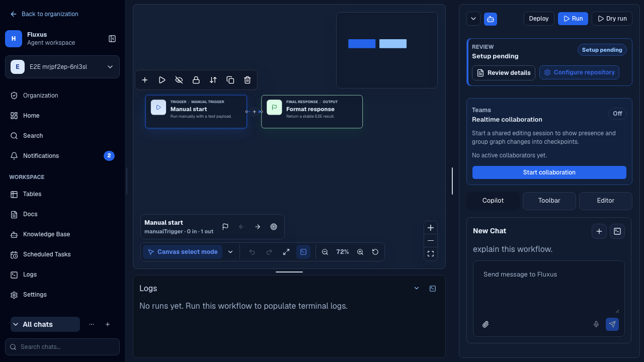Go back to organization link
This screenshot has height=362, width=644.
(44, 14)
